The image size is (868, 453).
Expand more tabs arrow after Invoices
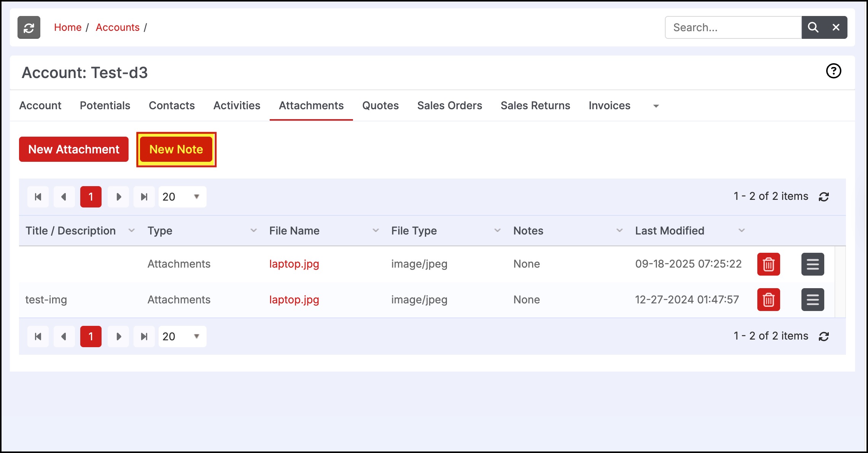pos(656,106)
